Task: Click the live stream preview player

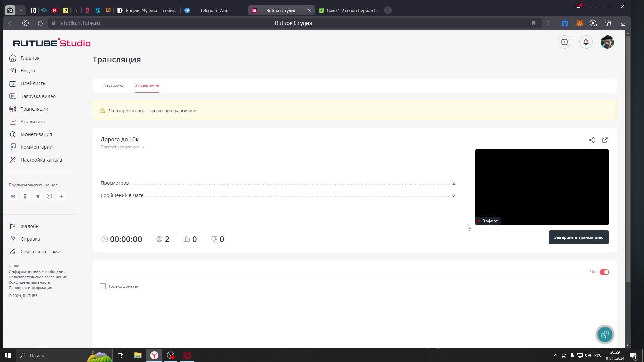Action: pyautogui.click(x=542, y=187)
